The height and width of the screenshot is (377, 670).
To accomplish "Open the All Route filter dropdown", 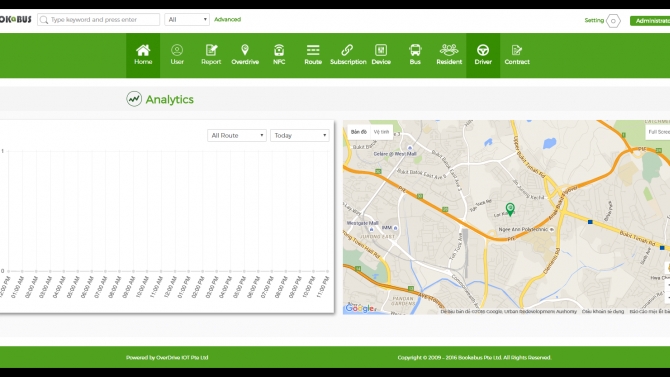I will (237, 135).
